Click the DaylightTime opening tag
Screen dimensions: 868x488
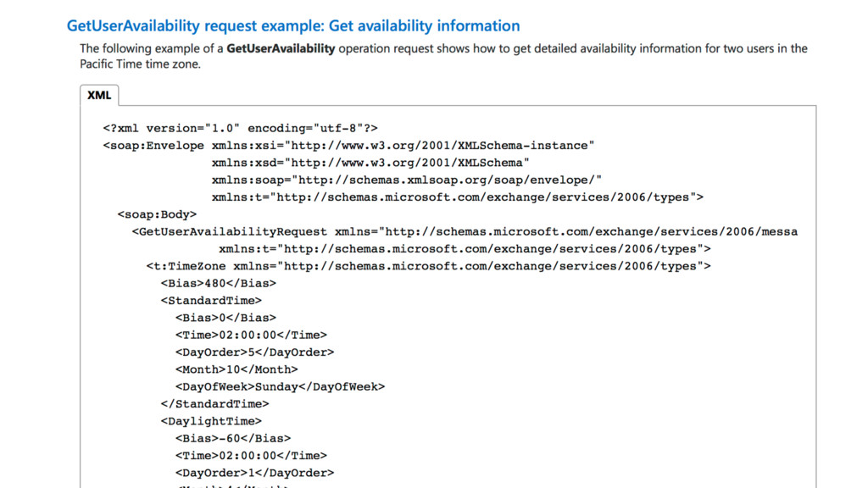(211, 421)
